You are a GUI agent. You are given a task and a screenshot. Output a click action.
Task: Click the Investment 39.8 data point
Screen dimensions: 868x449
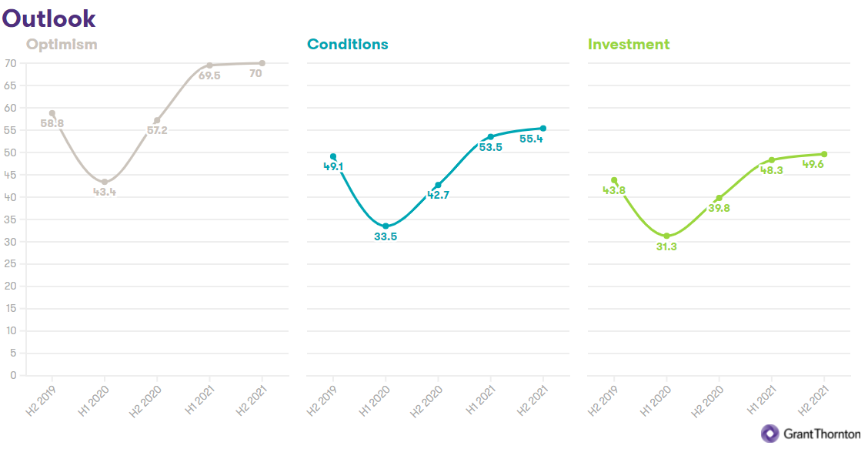pos(719,198)
